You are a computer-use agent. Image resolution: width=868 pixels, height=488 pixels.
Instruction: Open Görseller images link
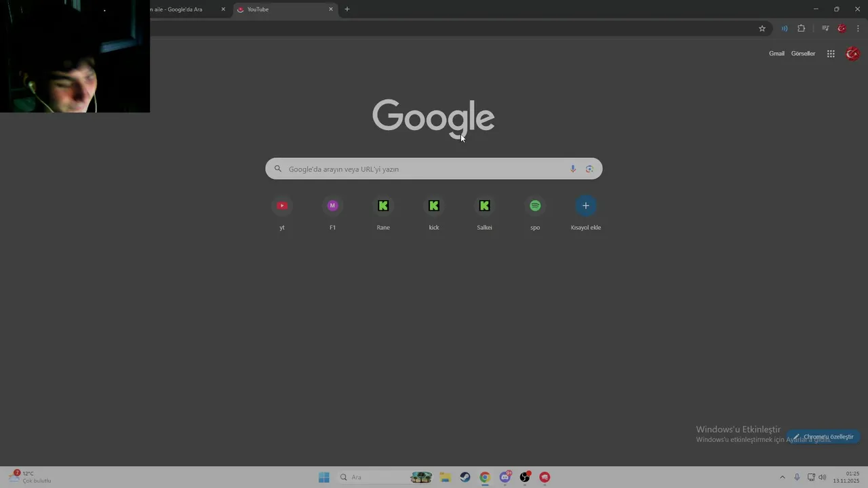(803, 54)
